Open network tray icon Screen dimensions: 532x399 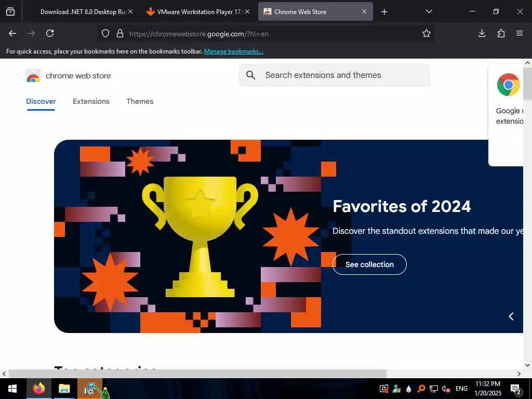(434, 389)
